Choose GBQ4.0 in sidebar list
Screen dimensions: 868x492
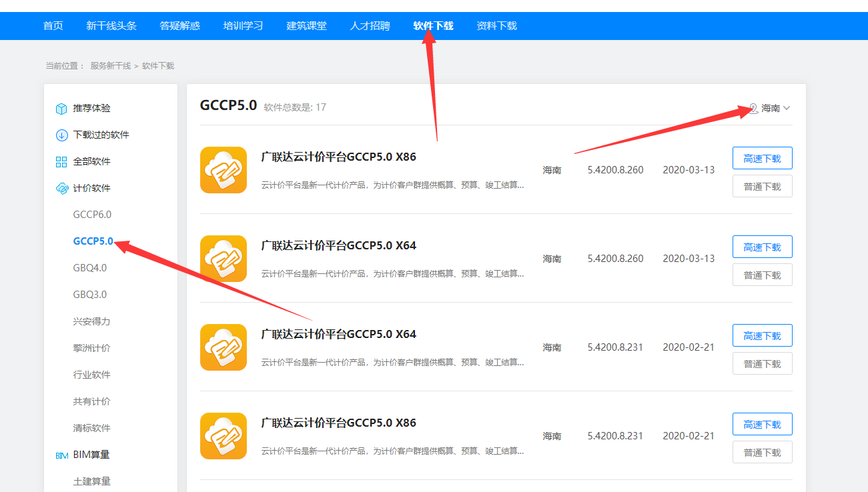90,268
